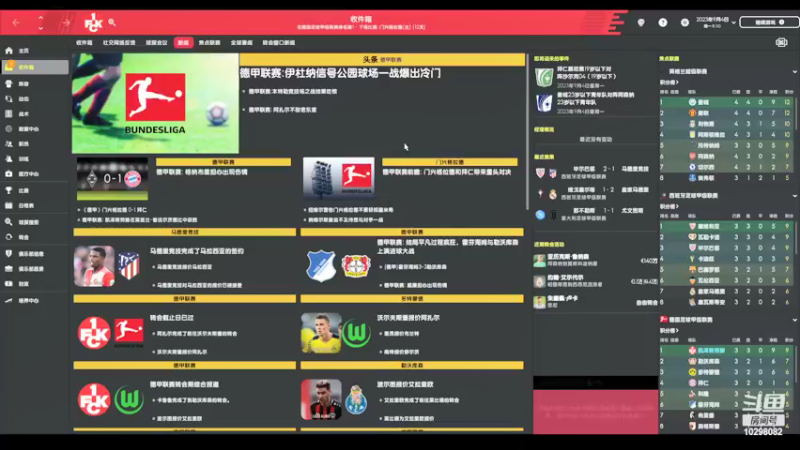Collapse the German Bundesliga table chevron
Viewport: 800px width, 450px height.
[x=794, y=320]
